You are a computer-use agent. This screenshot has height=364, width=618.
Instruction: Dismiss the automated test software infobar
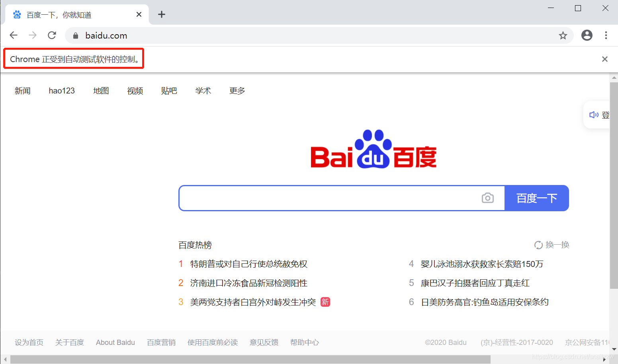coord(604,59)
